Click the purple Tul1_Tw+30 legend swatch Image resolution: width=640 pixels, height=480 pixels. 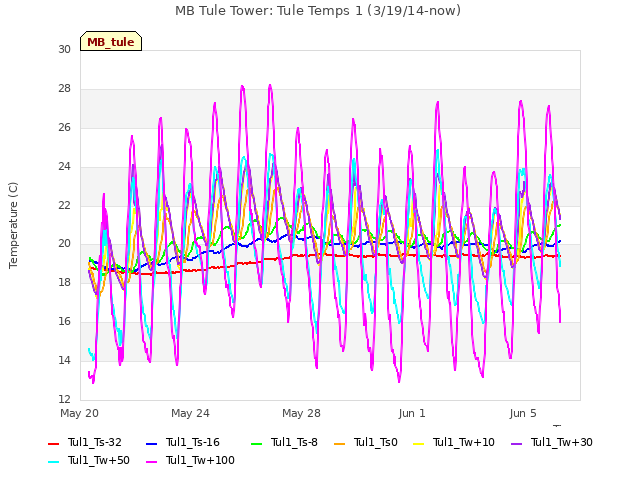point(516,444)
